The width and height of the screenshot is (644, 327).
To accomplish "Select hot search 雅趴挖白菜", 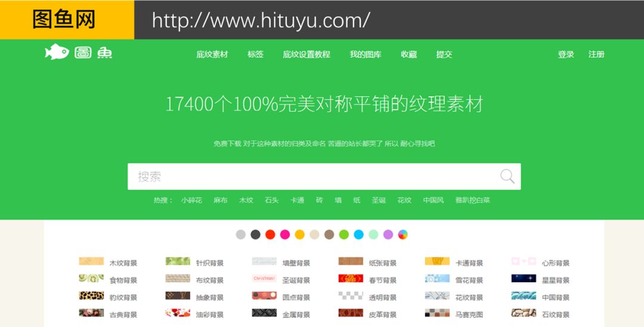I will (x=473, y=200).
